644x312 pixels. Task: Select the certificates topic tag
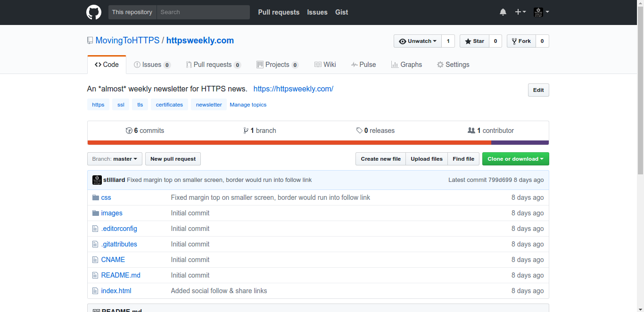[169, 105]
